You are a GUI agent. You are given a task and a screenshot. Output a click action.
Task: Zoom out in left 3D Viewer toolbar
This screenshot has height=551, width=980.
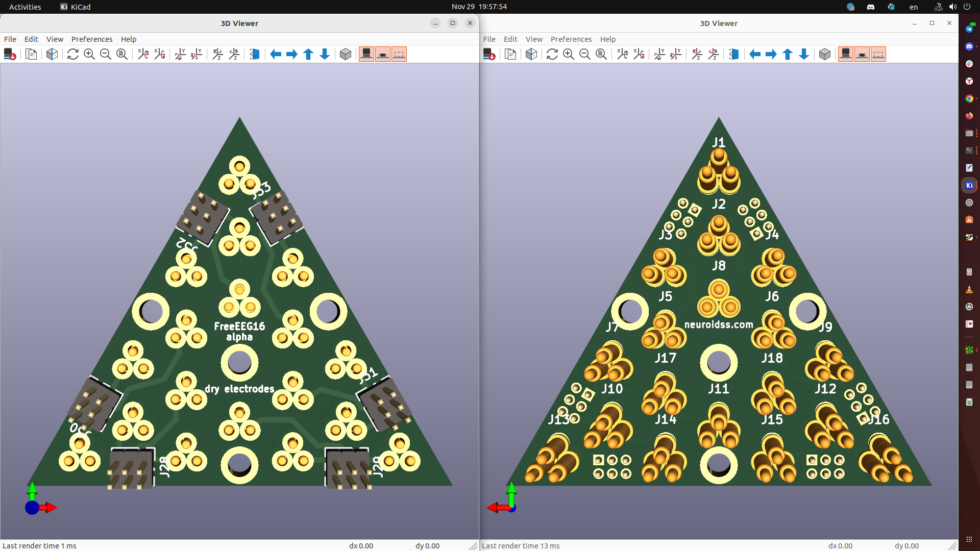tap(106, 54)
